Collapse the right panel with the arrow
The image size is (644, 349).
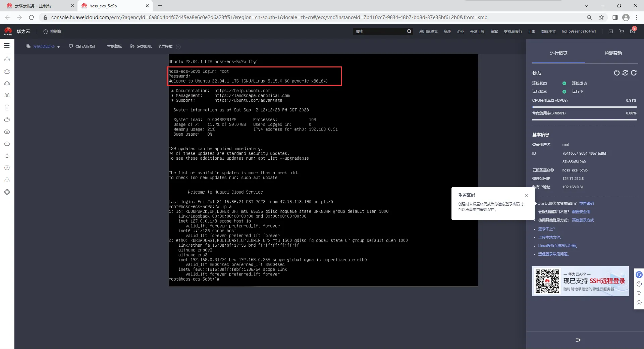(x=578, y=340)
